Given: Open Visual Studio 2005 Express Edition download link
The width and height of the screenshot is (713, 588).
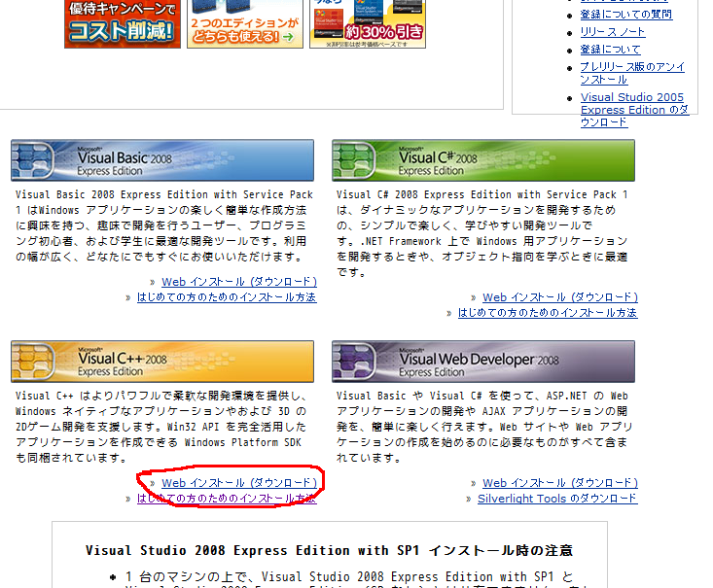Looking at the screenshot, I should click(x=633, y=110).
